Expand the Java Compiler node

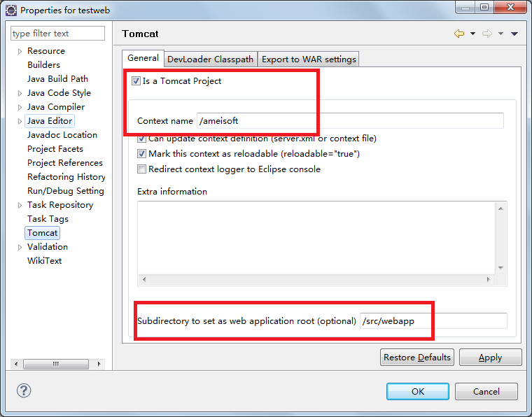(x=20, y=107)
